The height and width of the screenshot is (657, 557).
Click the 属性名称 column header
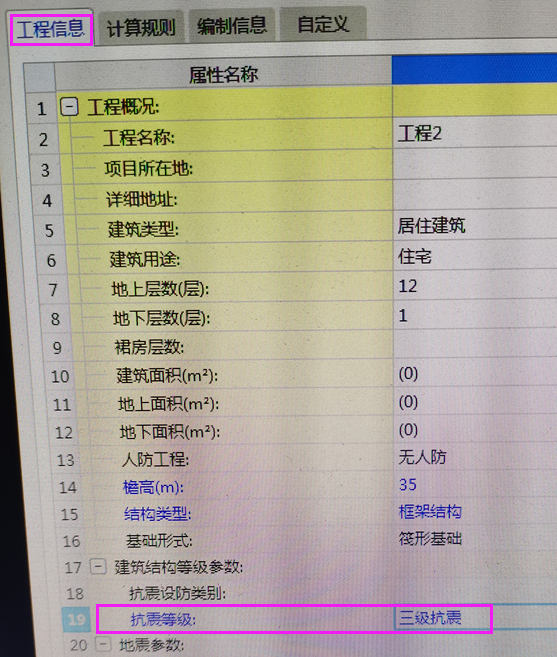[x=223, y=74]
